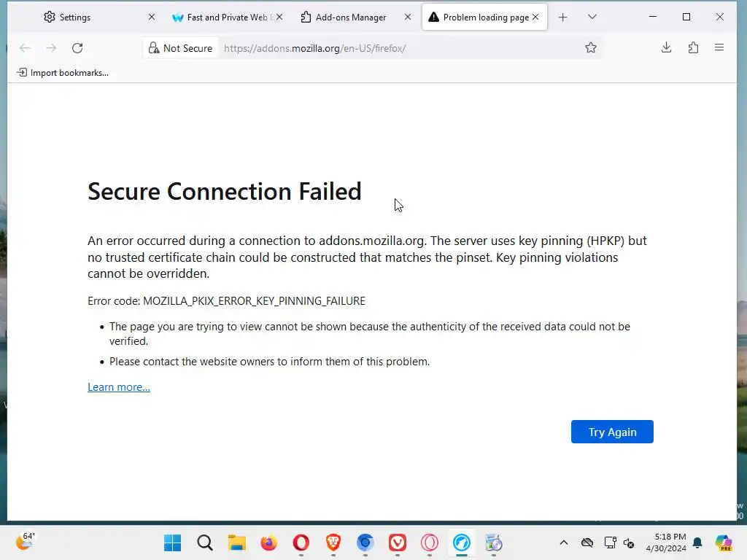Expand the list all tabs chevron
Screen dimensions: 747x560
(x=592, y=17)
